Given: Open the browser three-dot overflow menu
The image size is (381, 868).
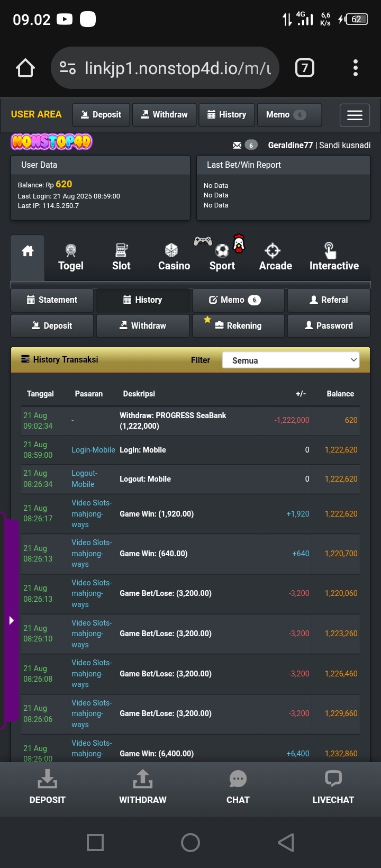Looking at the screenshot, I should 355,68.
